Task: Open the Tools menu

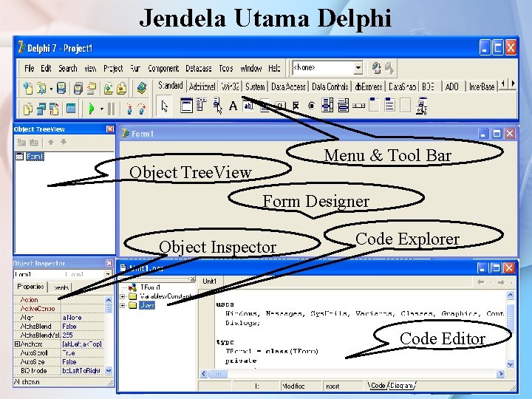Action: [226, 69]
